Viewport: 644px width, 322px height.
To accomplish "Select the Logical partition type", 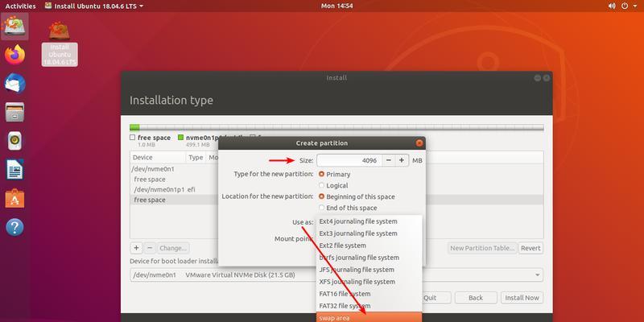I will point(333,186).
